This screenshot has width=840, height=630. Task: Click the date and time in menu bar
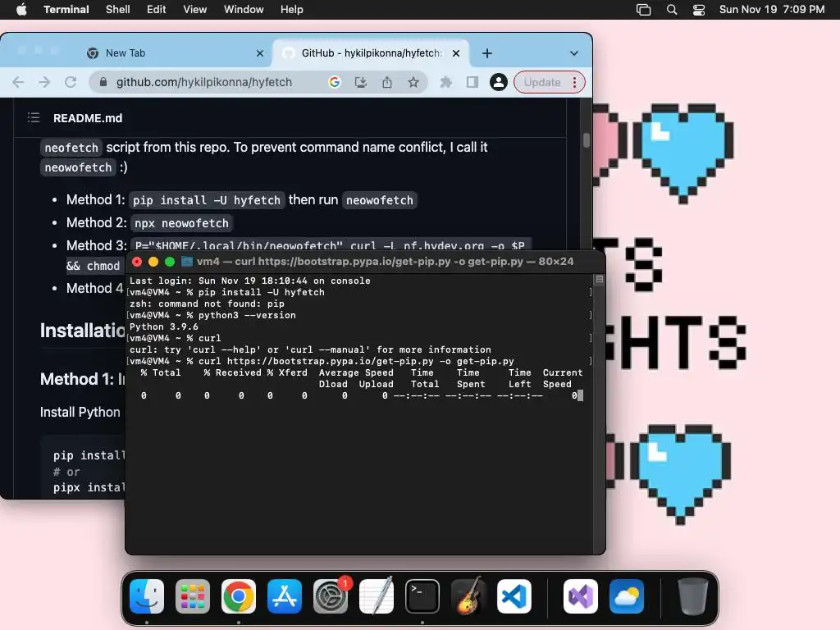coord(772,10)
